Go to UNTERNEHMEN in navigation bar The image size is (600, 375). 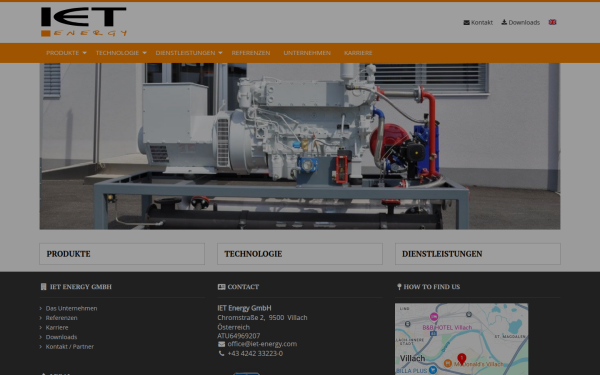(x=307, y=53)
